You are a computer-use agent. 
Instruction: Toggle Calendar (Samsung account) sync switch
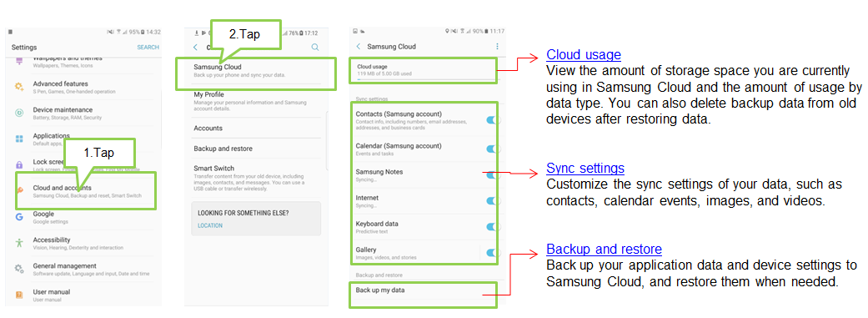[x=492, y=149]
